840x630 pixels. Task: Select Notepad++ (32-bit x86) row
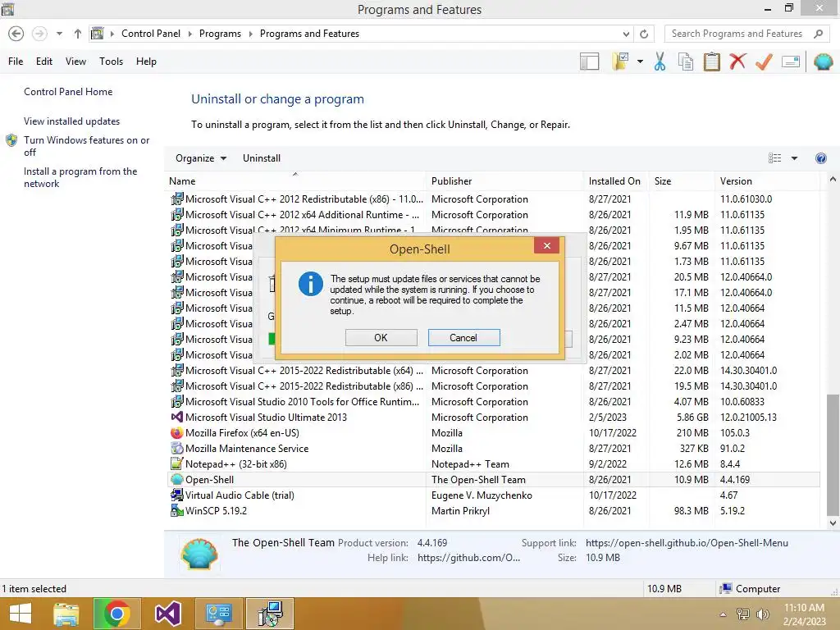pyautogui.click(x=493, y=464)
